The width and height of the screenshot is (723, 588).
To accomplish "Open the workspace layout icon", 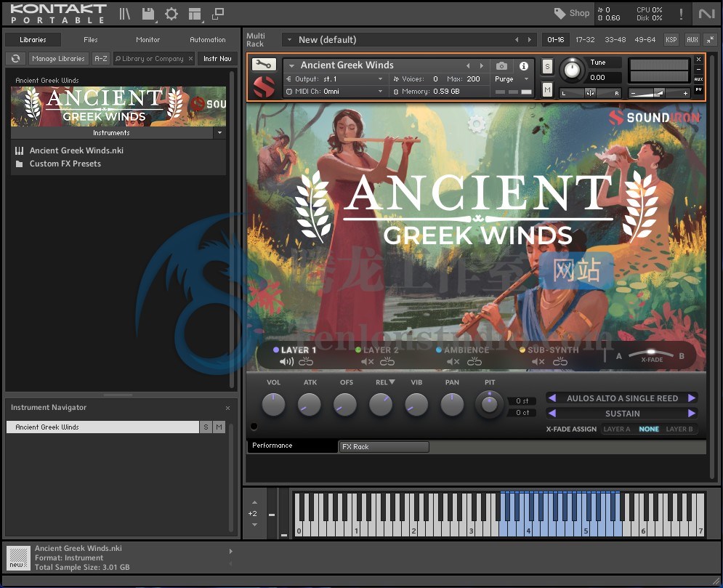I will pyautogui.click(x=195, y=15).
